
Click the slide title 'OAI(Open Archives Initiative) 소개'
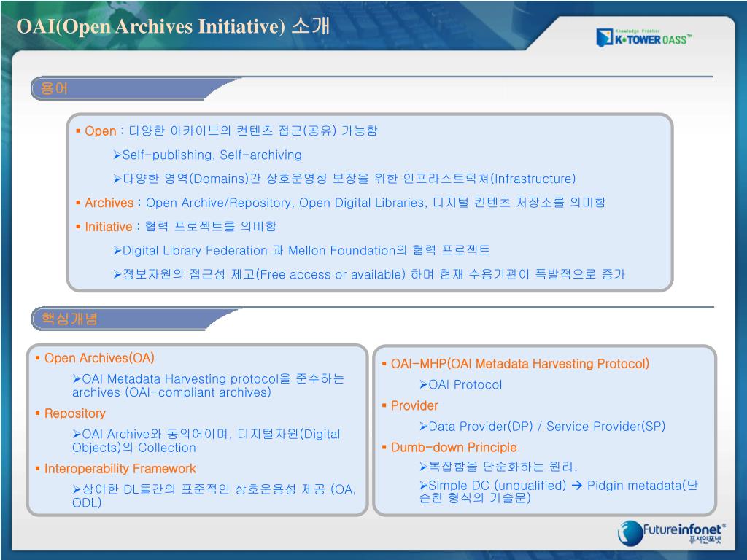point(173,26)
